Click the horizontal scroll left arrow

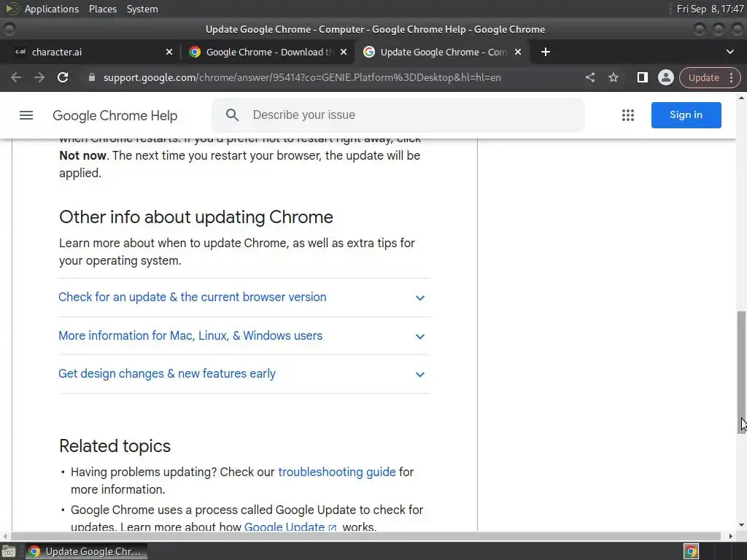coord(5,536)
